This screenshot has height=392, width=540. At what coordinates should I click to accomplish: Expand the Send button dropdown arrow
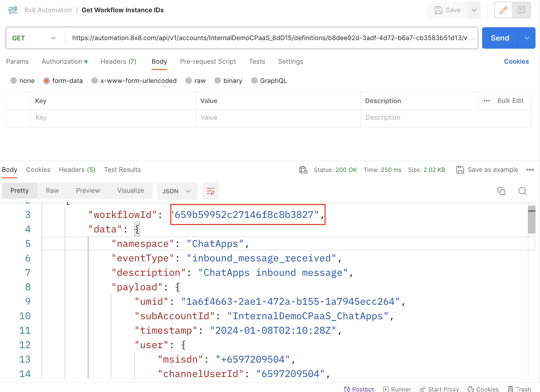527,38
